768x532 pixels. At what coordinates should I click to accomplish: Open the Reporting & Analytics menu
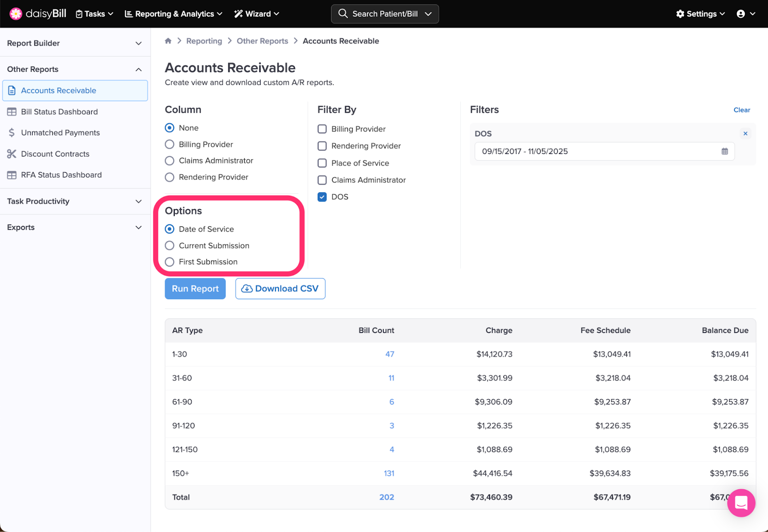pos(173,14)
